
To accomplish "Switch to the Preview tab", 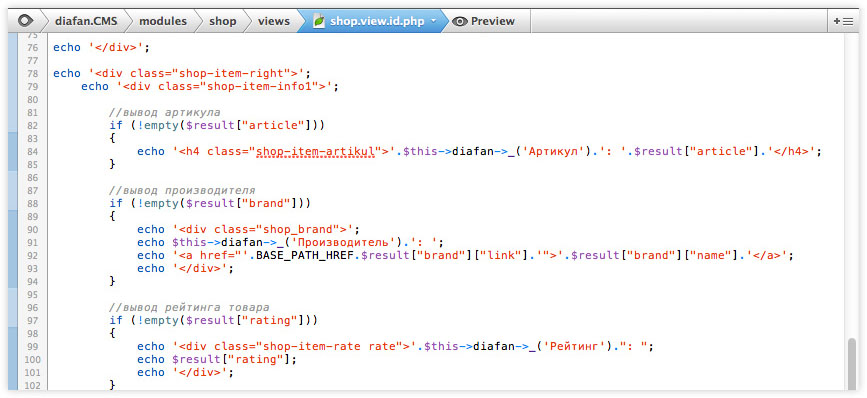I will [x=484, y=21].
